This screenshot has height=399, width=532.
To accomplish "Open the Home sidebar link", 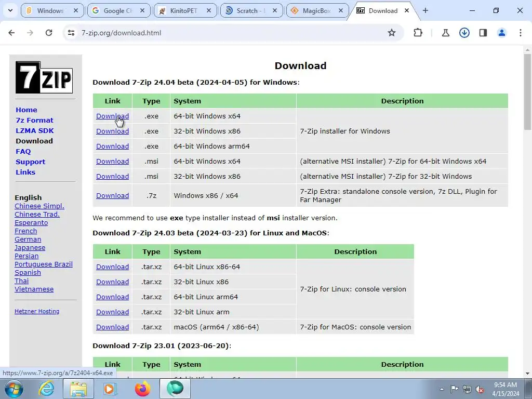I will click(26, 110).
